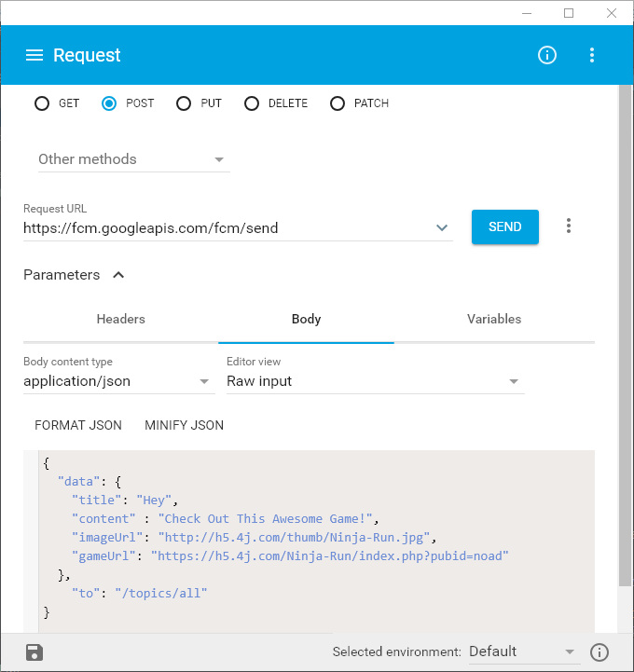
Task: Open request options menu next to SEND
Action: click(x=569, y=226)
